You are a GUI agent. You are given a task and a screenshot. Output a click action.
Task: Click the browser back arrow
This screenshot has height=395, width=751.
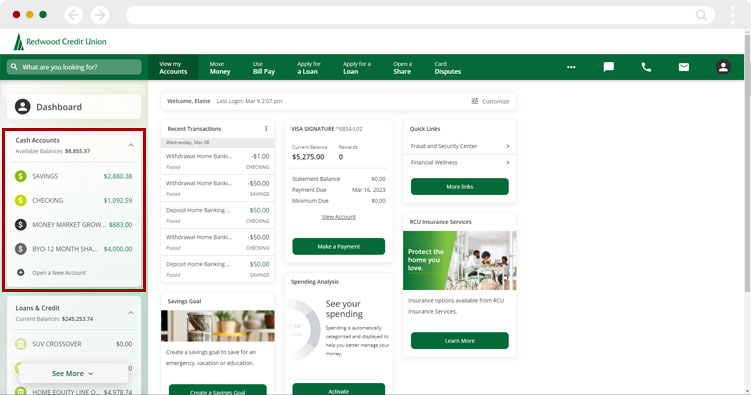click(74, 15)
